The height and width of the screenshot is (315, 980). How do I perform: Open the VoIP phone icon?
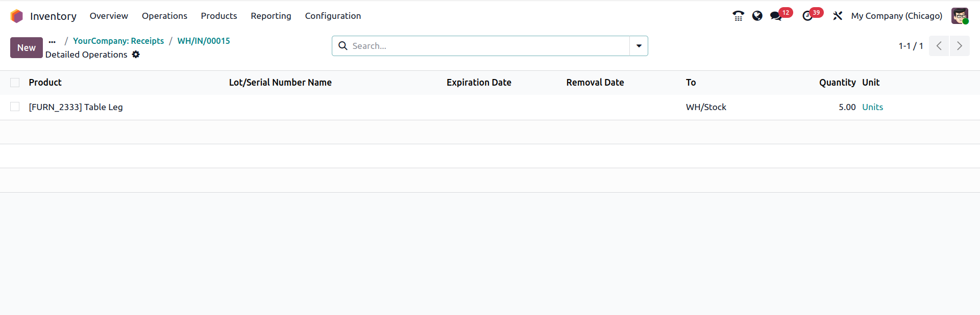tap(738, 16)
